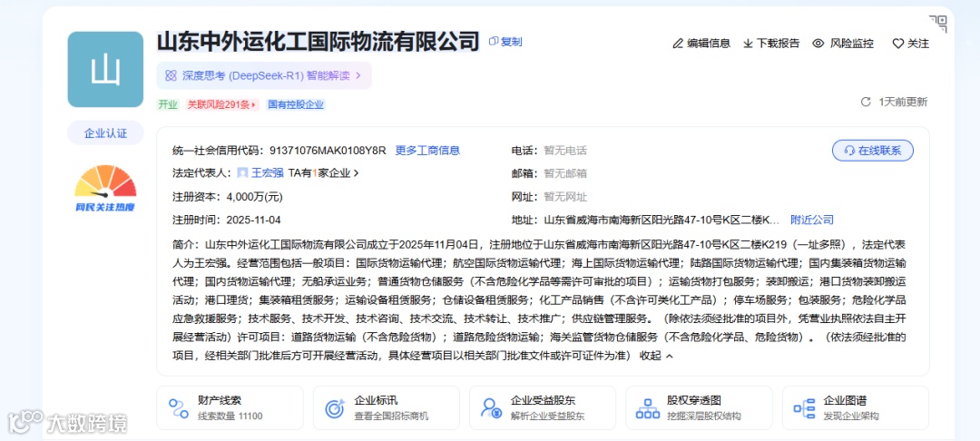980x441 pixels.
Task: Open the 企业图谱 card
Action: click(855, 408)
